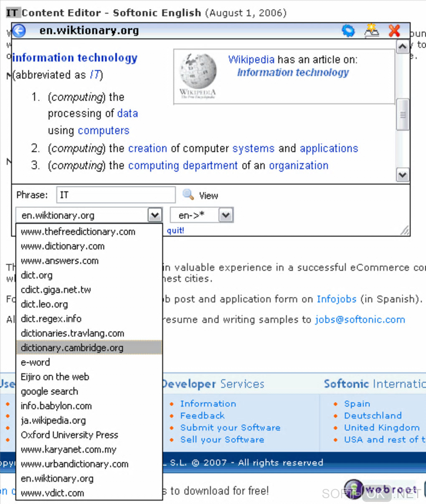Click the resize grip of popup
426x504 pixels.
(405, 230)
